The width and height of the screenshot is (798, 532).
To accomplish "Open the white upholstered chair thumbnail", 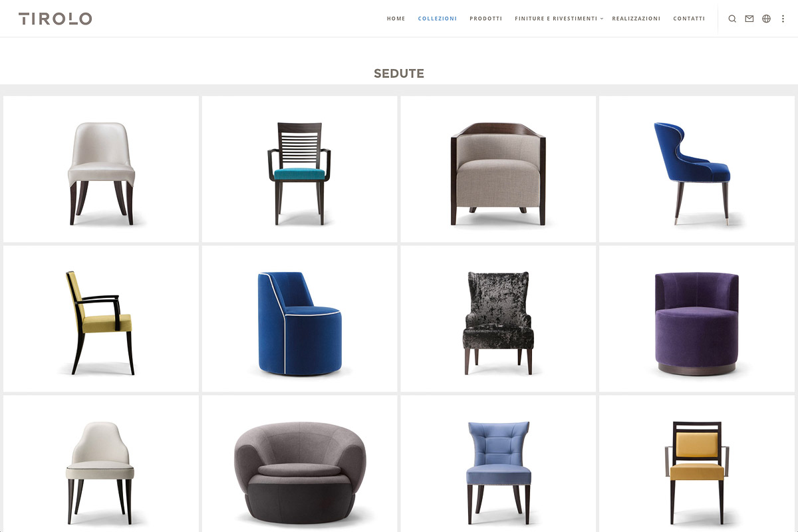I will pyautogui.click(x=101, y=169).
